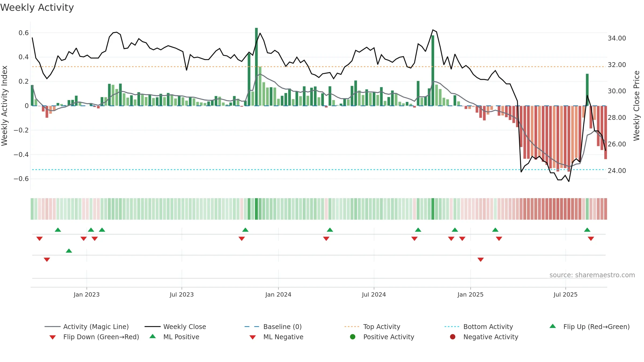Click the earliest ML Negative red triangle marker
644x362 pixels.
47,260
